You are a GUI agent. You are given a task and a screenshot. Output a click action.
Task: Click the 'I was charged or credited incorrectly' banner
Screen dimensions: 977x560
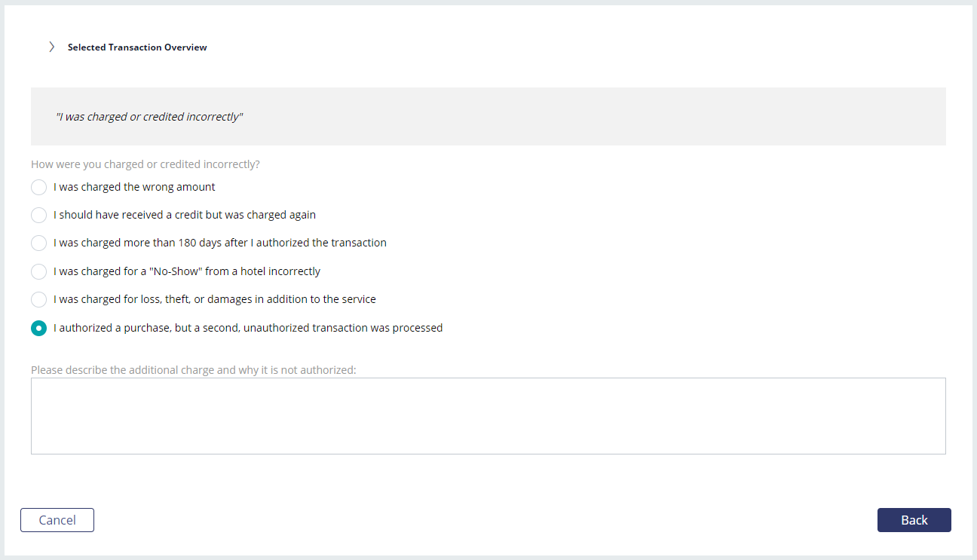488,117
